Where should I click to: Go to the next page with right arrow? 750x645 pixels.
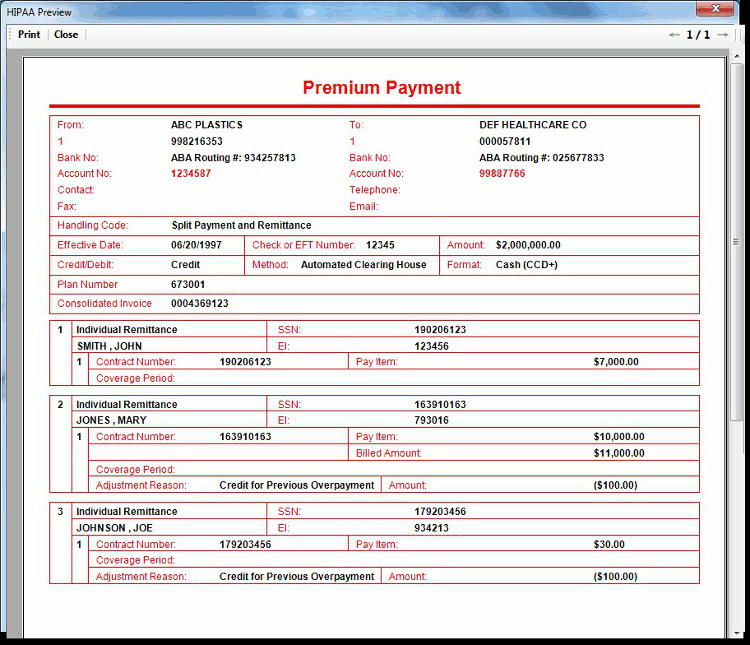tap(723, 35)
